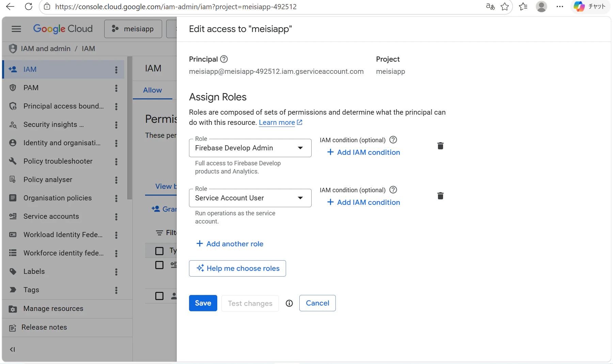Image resolution: width=613 pixels, height=364 pixels.
Task: Open the hamburger navigation menu
Action: click(x=16, y=29)
